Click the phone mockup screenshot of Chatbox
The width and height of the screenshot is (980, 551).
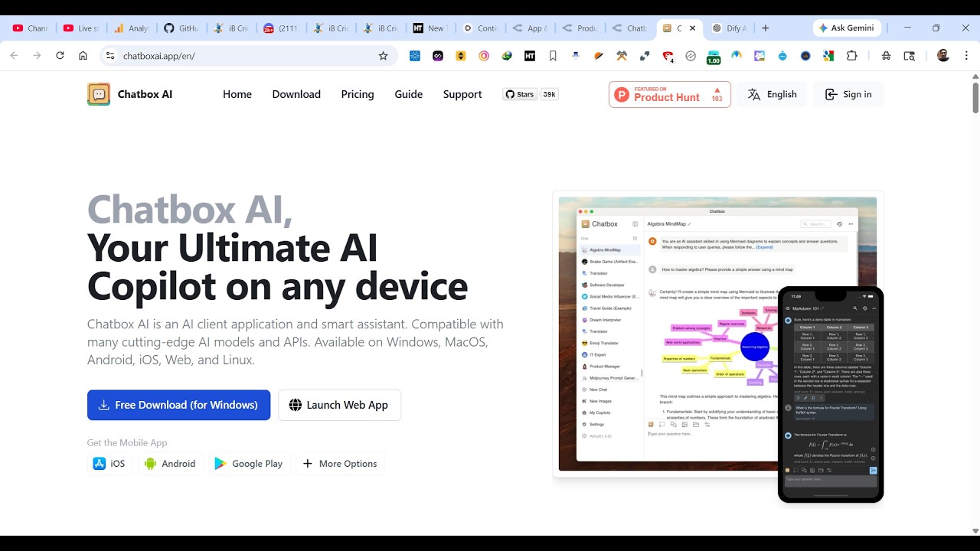pyautogui.click(x=831, y=395)
